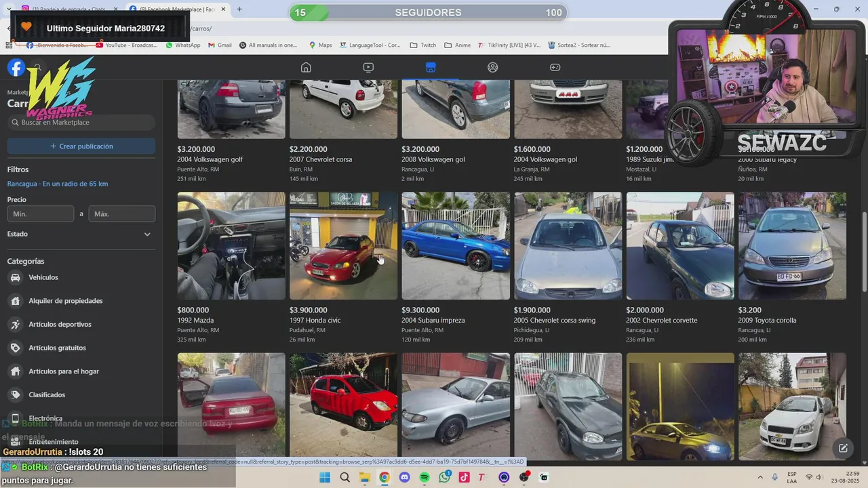Image resolution: width=868 pixels, height=488 pixels.
Task: Click the $9.300.000 price text
Action: [x=420, y=310]
